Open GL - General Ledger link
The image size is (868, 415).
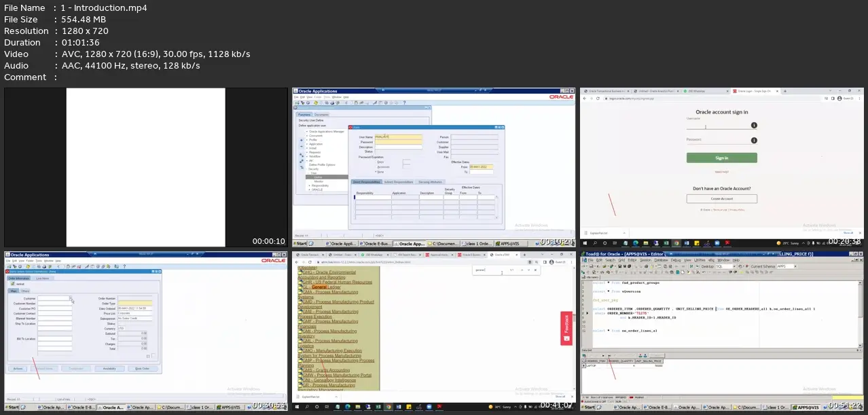322,287
